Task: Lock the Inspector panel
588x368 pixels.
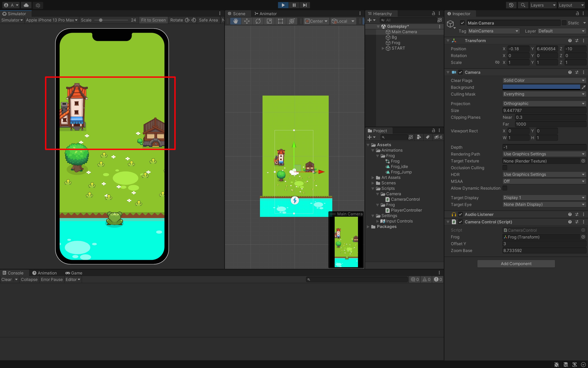Action: [577, 13]
